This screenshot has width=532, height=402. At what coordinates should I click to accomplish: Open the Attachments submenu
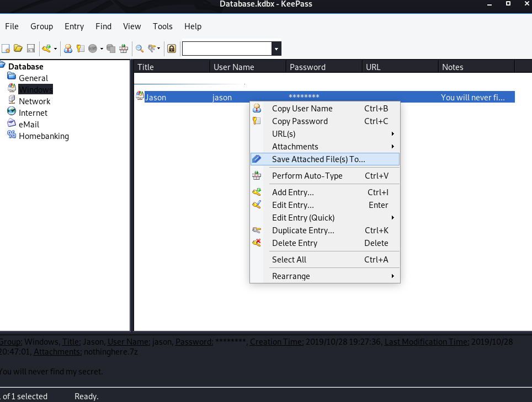coord(295,146)
